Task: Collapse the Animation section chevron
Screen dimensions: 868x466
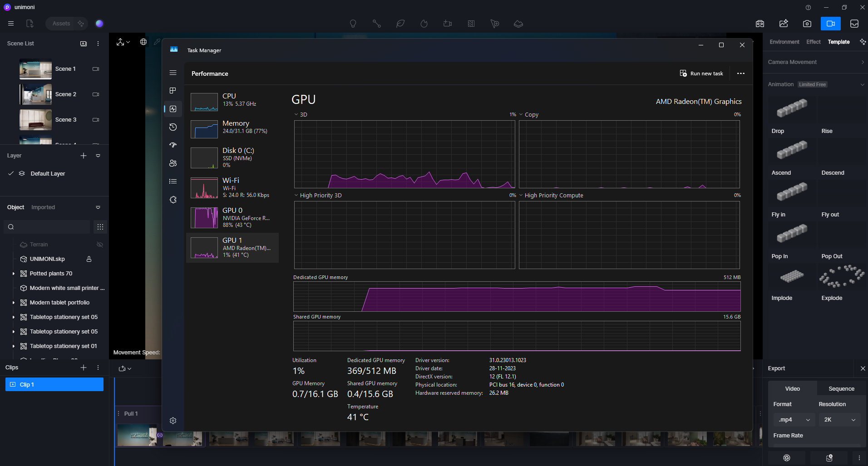Action: [x=862, y=84]
